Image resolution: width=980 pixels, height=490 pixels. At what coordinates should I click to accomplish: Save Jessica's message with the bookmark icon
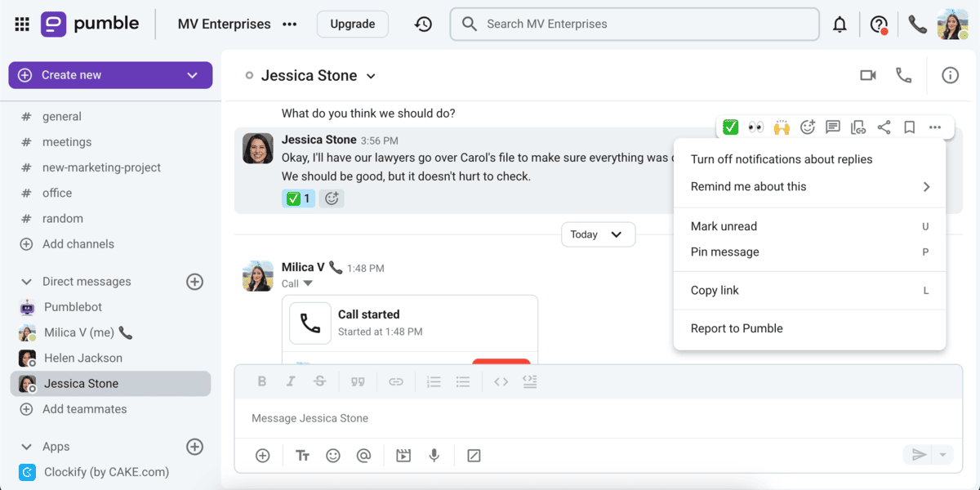(909, 127)
